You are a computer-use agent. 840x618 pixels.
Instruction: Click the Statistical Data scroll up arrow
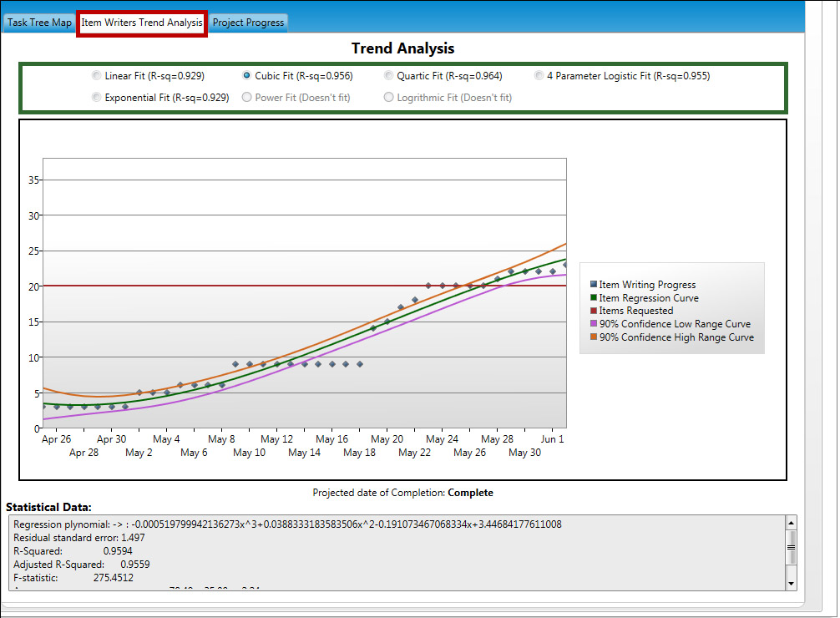pos(791,522)
